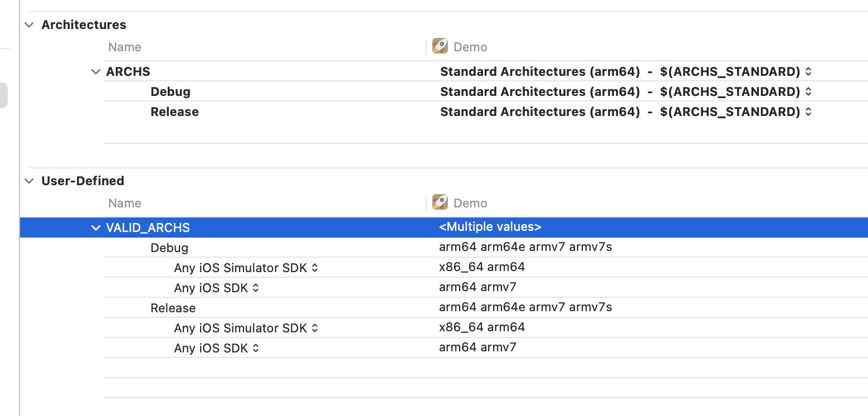Select the Release row under VALID_ARCHS

173,308
